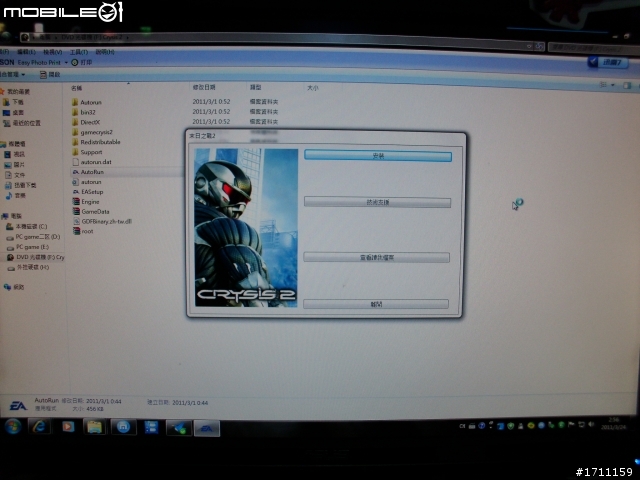
Task: Open Windows Explorer folder icon on taskbar
Action: 95,427
